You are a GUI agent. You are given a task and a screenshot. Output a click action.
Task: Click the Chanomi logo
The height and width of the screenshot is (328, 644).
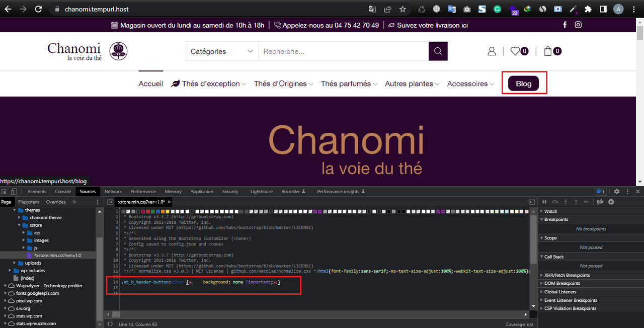(88, 51)
